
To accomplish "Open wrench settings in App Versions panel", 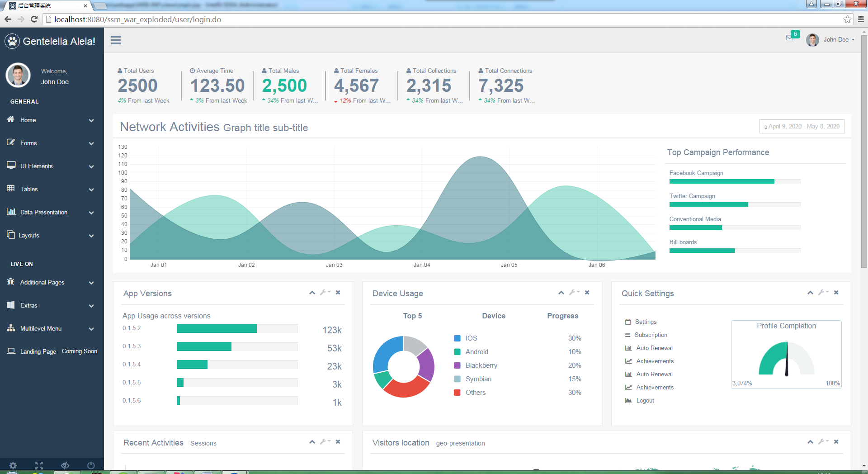I will click(325, 293).
